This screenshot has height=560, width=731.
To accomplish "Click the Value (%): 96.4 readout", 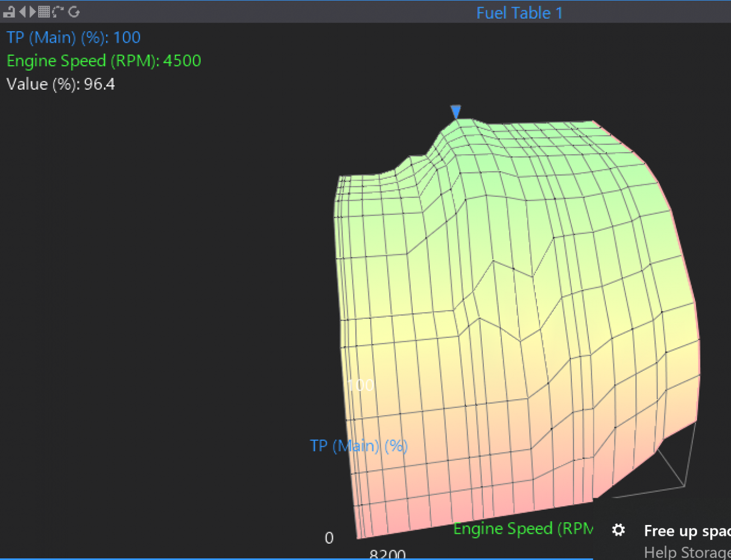I will click(60, 84).
